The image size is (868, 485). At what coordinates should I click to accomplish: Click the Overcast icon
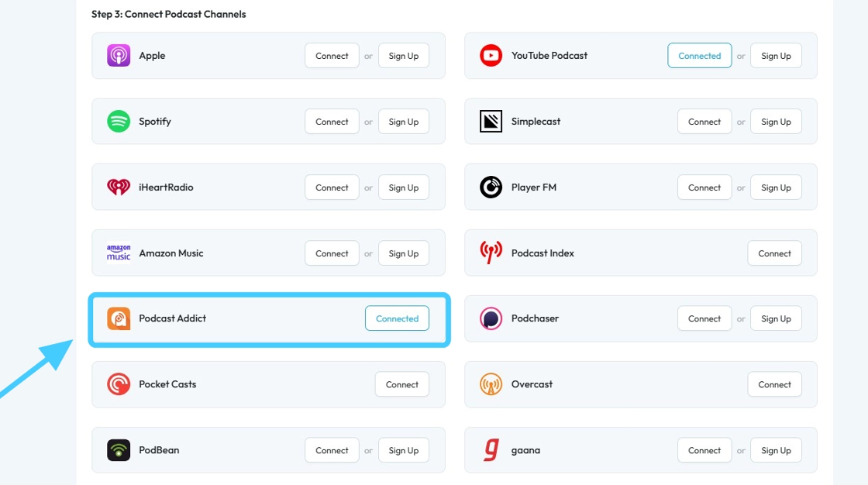[x=491, y=384]
